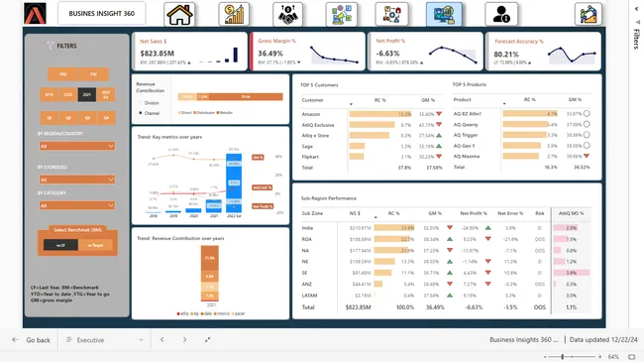The width and height of the screenshot is (644, 362).
Task: Select the highlighted Executive view icon
Action: pos(444,14)
